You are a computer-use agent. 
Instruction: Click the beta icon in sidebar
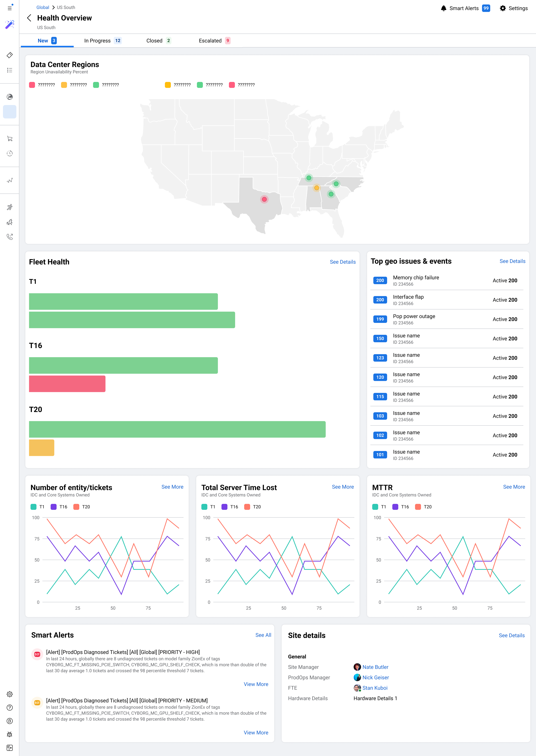point(10,721)
